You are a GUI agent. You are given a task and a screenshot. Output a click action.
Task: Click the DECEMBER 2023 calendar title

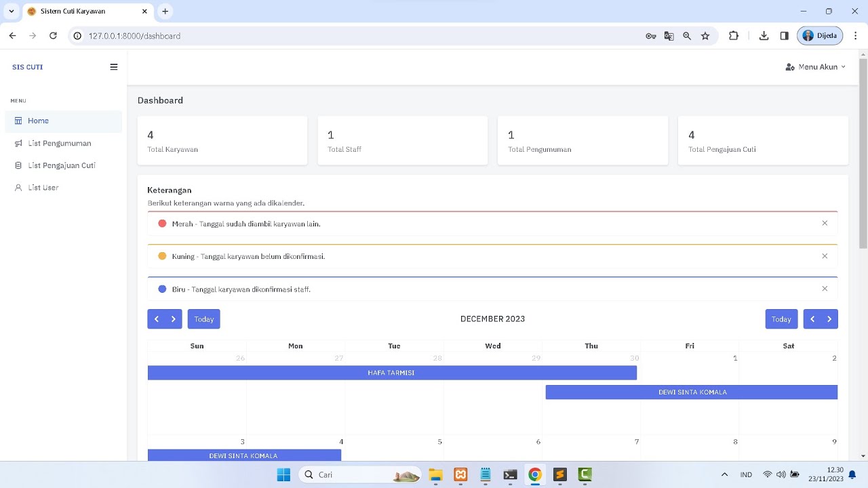click(x=492, y=319)
